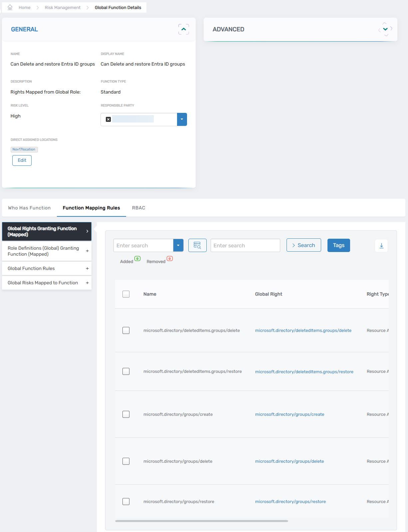
Task: Select checkbox for microsoft.directory/groups/create row
Action: 126,414
